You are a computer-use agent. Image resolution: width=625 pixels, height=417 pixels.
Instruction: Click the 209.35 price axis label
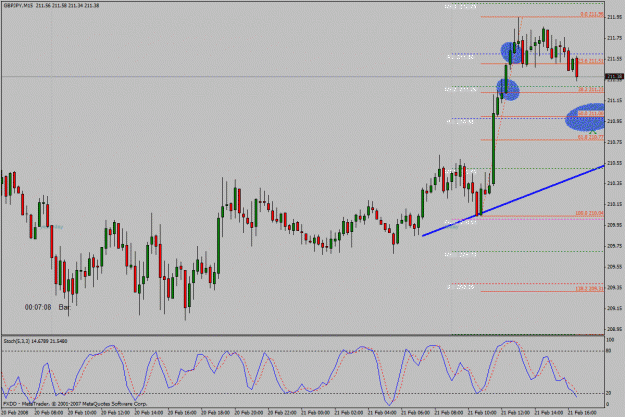(x=615, y=287)
